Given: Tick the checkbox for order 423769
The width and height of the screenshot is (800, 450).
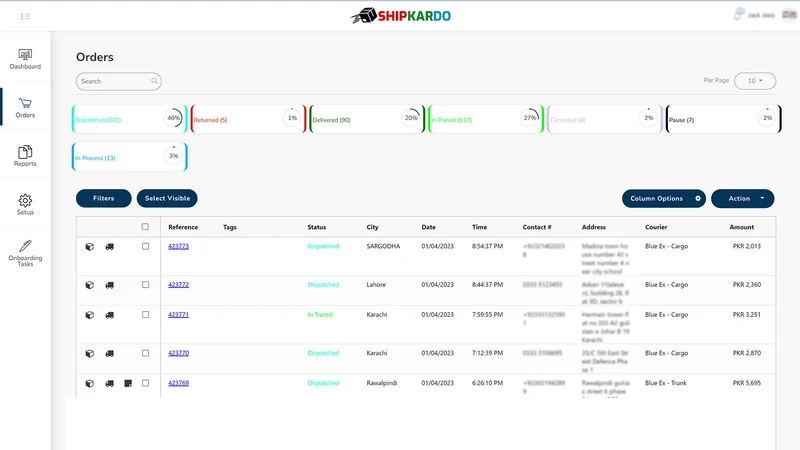Looking at the screenshot, I should (x=145, y=383).
